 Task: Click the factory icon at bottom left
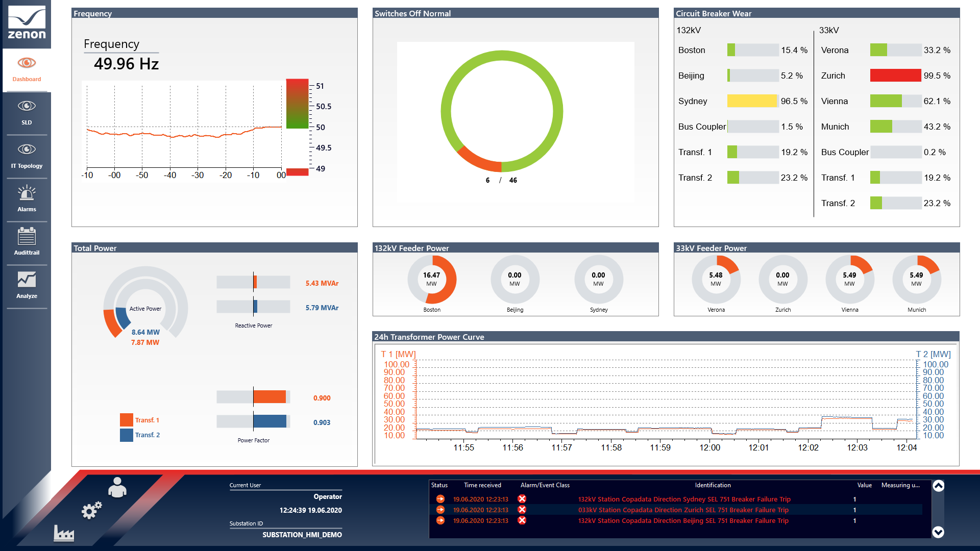(64, 533)
